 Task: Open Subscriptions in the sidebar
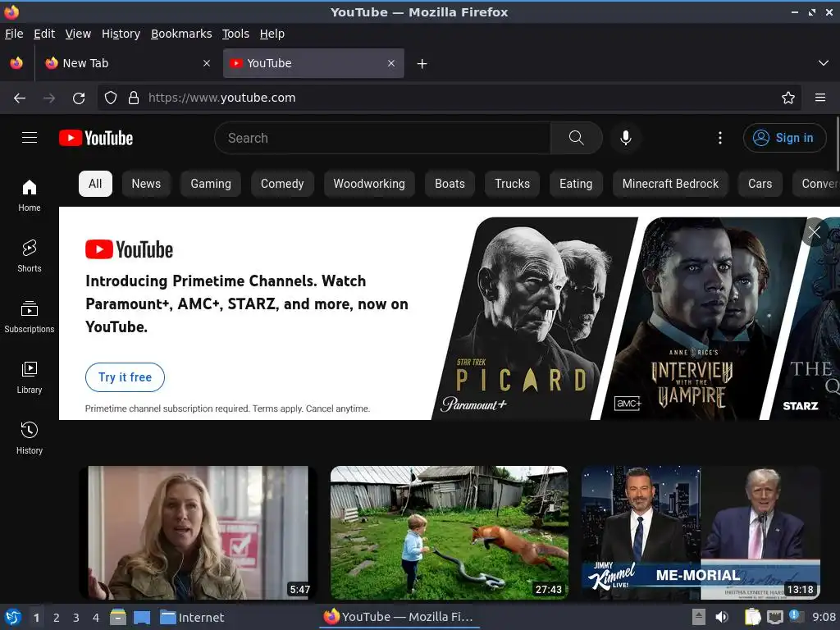tap(30, 317)
